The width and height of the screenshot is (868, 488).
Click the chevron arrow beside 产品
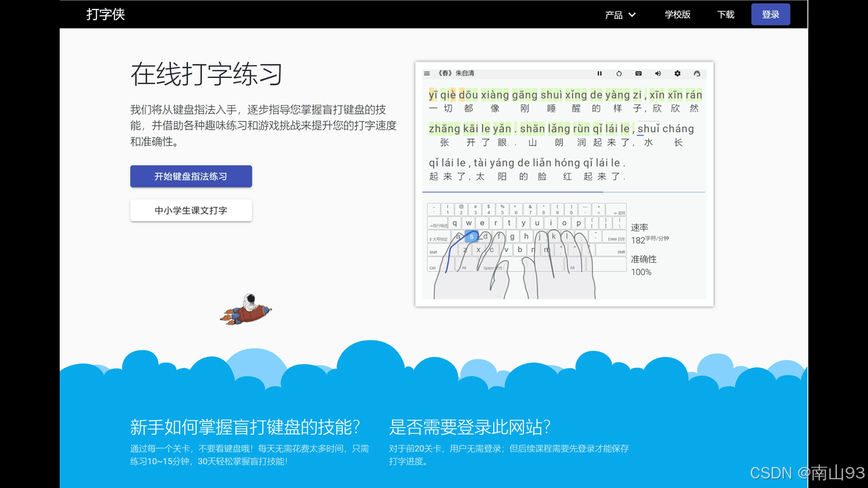point(632,14)
